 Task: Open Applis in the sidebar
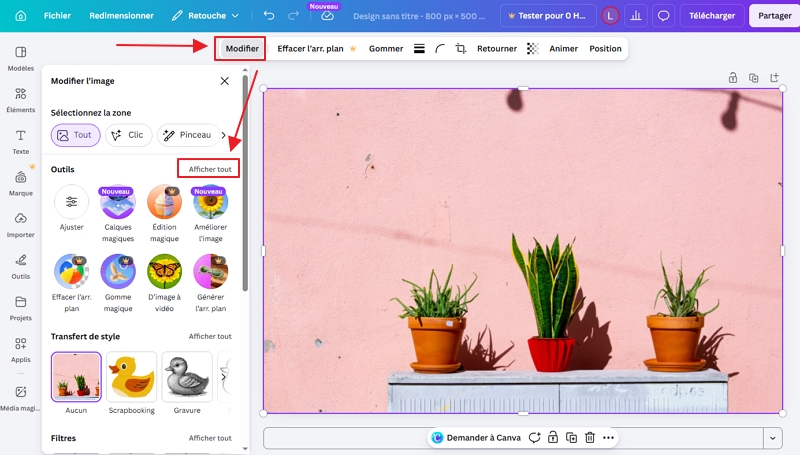point(21,350)
